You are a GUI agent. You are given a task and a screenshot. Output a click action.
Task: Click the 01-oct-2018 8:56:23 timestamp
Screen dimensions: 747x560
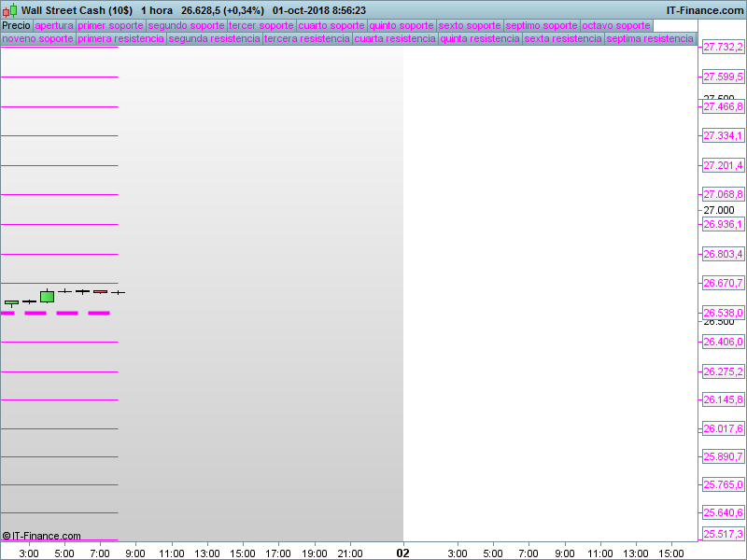click(x=319, y=10)
